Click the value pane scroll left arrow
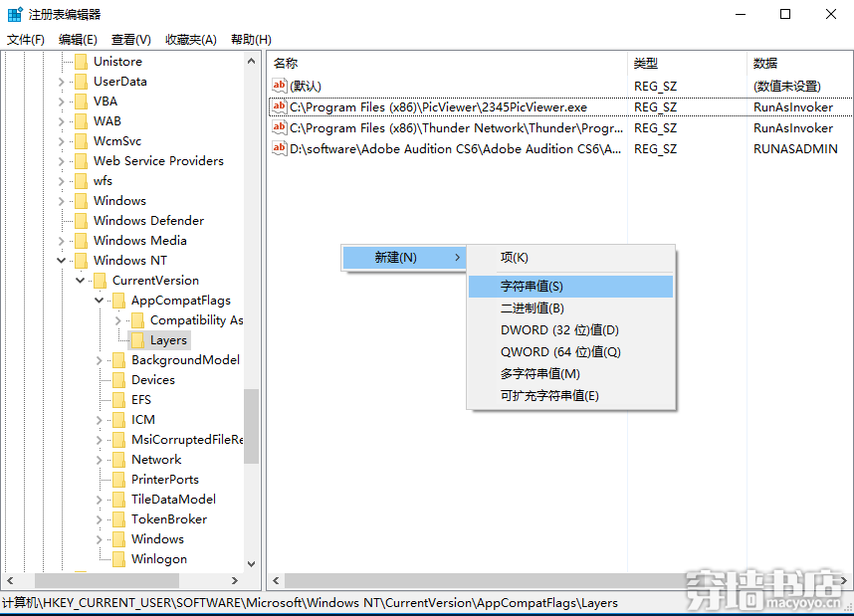 (x=276, y=580)
